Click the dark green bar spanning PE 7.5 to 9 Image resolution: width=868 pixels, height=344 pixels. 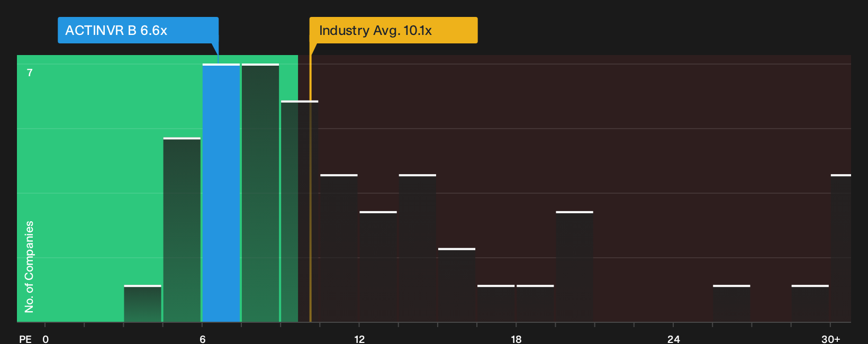260,193
